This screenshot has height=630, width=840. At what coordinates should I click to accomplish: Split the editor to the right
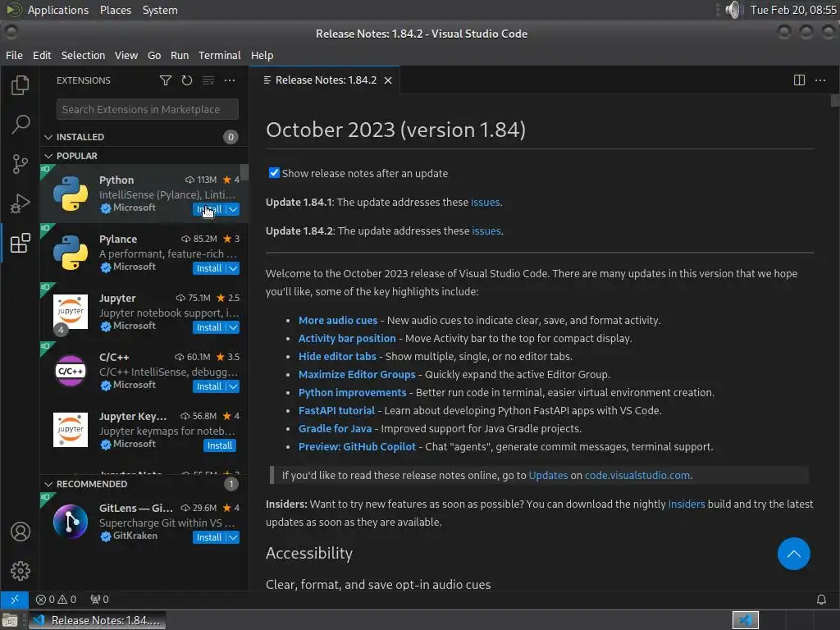click(x=799, y=80)
